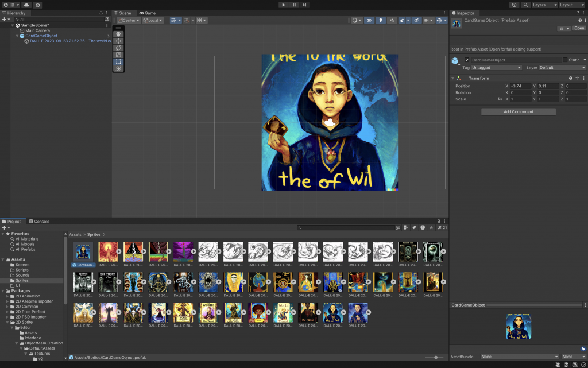
Task: Toggle the Gizmos button
Action: (439, 20)
